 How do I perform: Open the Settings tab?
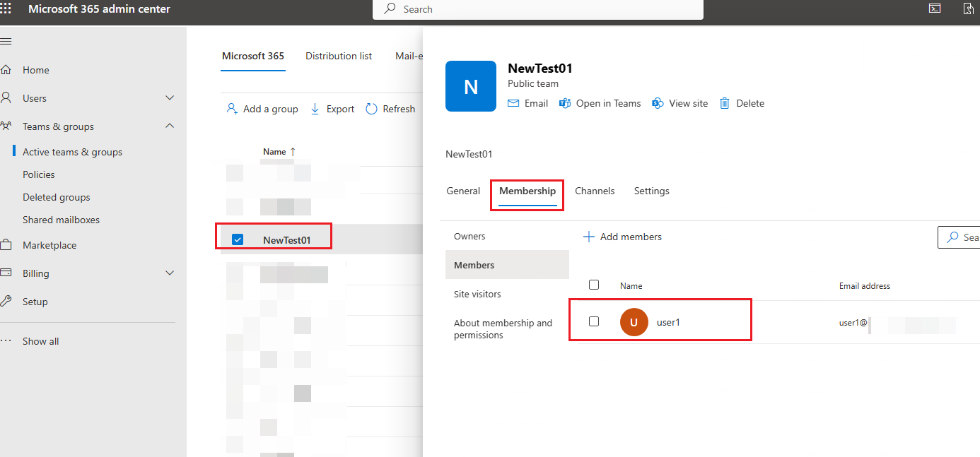(652, 191)
